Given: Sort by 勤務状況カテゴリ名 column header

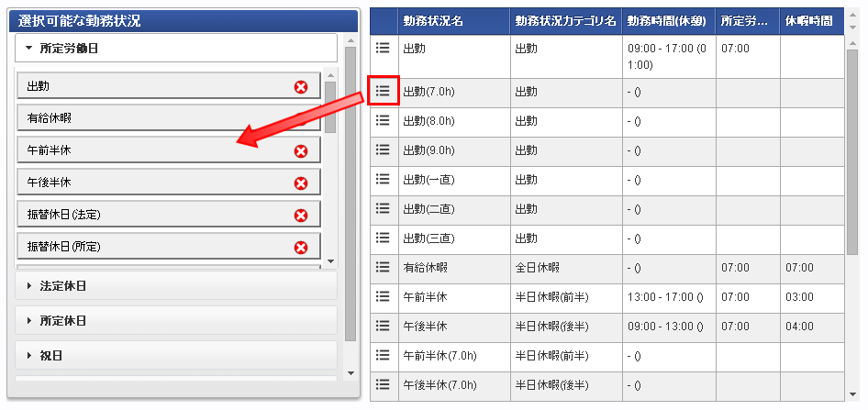Looking at the screenshot, I should click(566, 21).
